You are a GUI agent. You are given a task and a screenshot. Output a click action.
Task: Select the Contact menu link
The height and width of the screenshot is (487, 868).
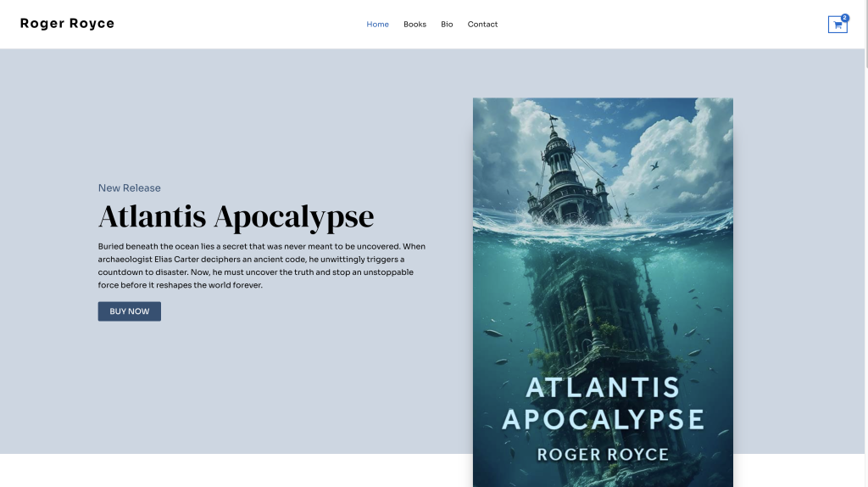482,25
